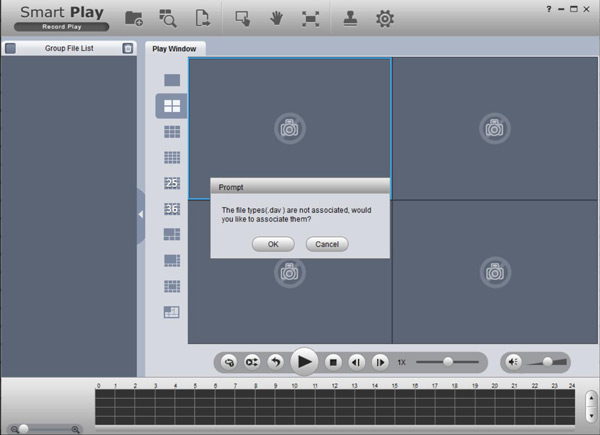Click the sync playback control button
The height and width of the screenshot is (435, 600).
(x=229, y=362)
